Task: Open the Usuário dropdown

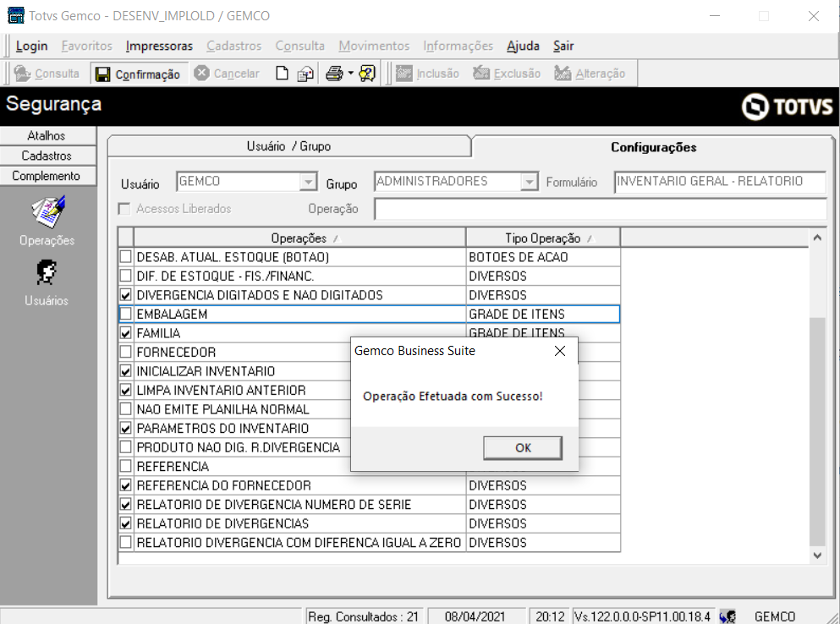Action: [x=308, y=182]
